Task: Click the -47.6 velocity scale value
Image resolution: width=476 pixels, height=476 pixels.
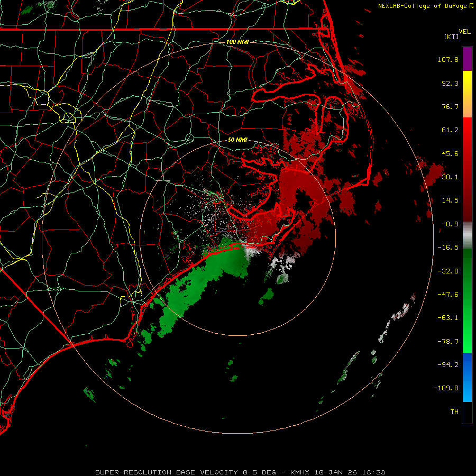Action: (x=448, y=295)
